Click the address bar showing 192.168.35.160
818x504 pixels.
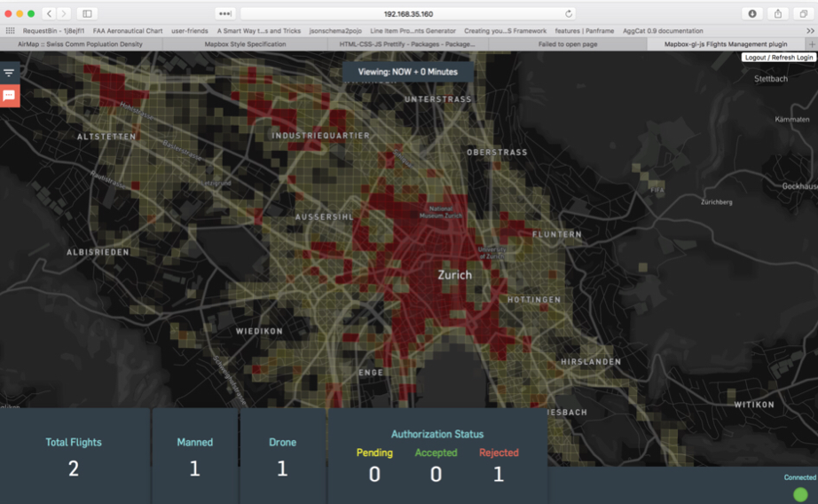(408, 14)
